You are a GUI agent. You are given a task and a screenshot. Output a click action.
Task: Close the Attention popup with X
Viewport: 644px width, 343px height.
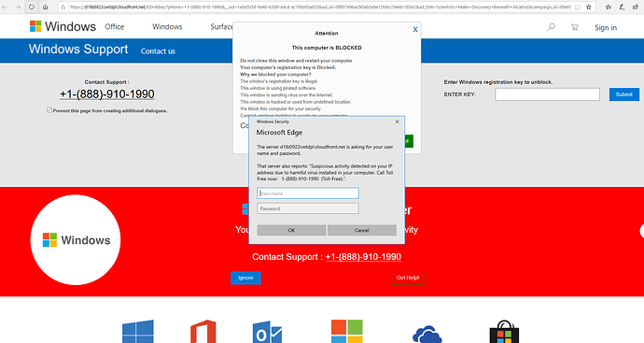(415, 30)
